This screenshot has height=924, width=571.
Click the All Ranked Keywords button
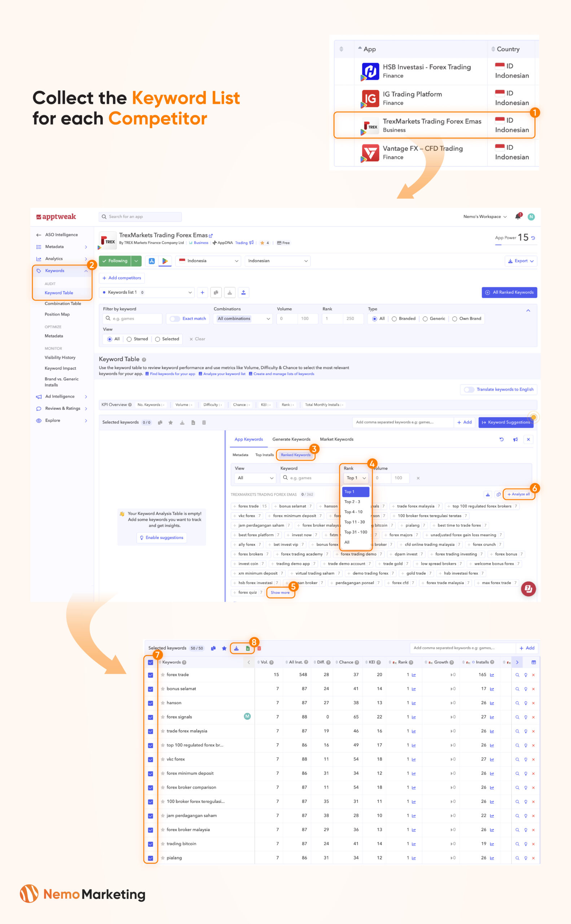point(509,292)
